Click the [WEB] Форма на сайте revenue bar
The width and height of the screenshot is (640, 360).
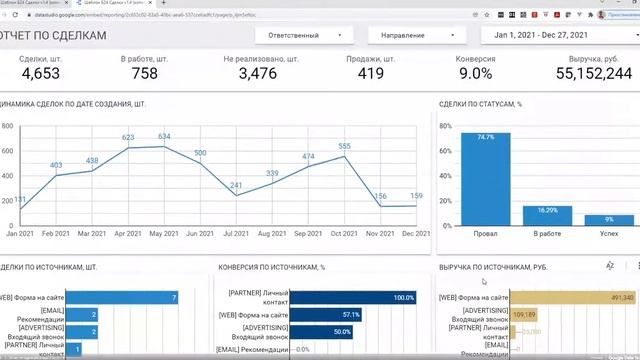point(573,298)
